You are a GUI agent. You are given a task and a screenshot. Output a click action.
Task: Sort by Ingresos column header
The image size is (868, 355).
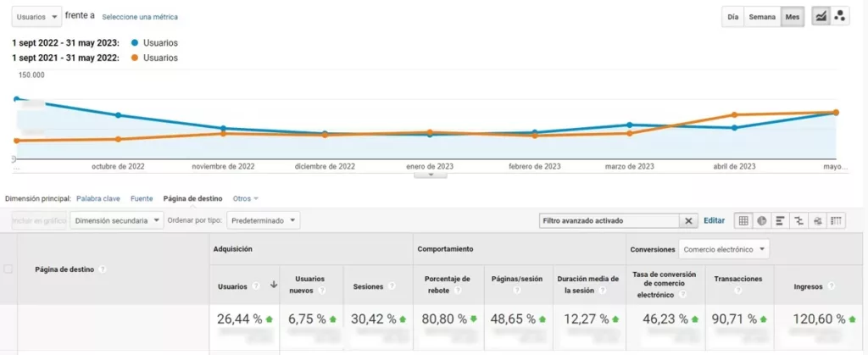click(x=807, y=286)
